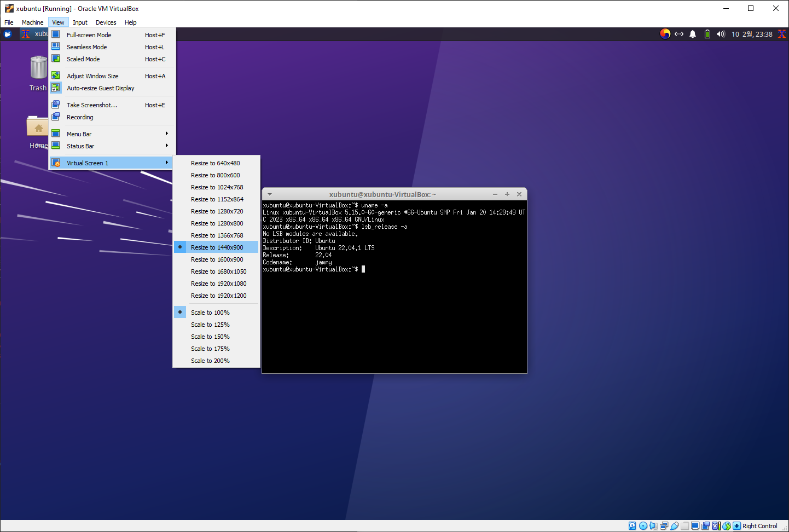Open the Machine menu
The image size is (789, 532).
click(33, 22)
